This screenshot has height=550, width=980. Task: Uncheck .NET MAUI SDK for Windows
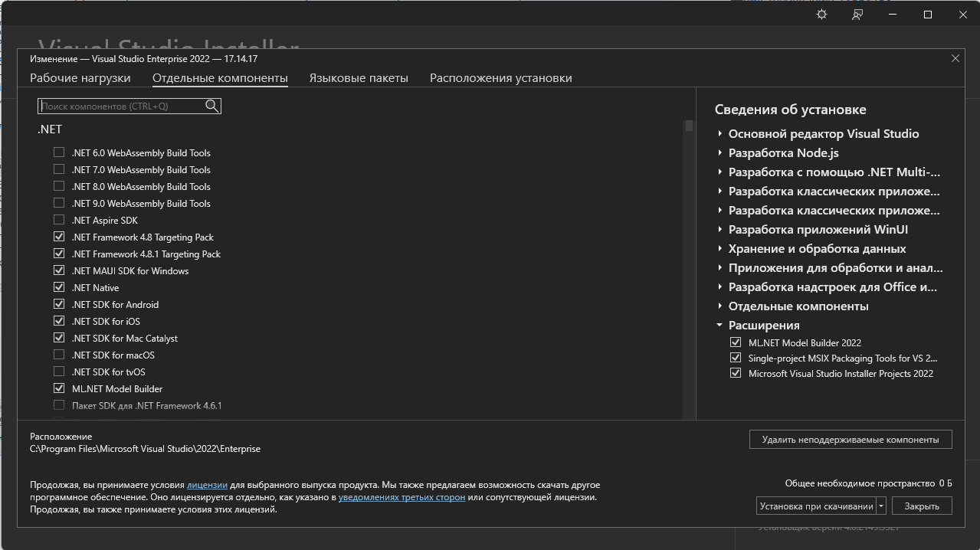(x=59, y=270)
